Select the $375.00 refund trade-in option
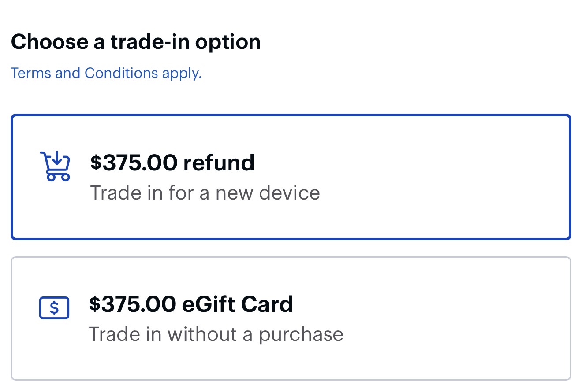This screenshot has height=392, width=582. (x=291, y=177)
